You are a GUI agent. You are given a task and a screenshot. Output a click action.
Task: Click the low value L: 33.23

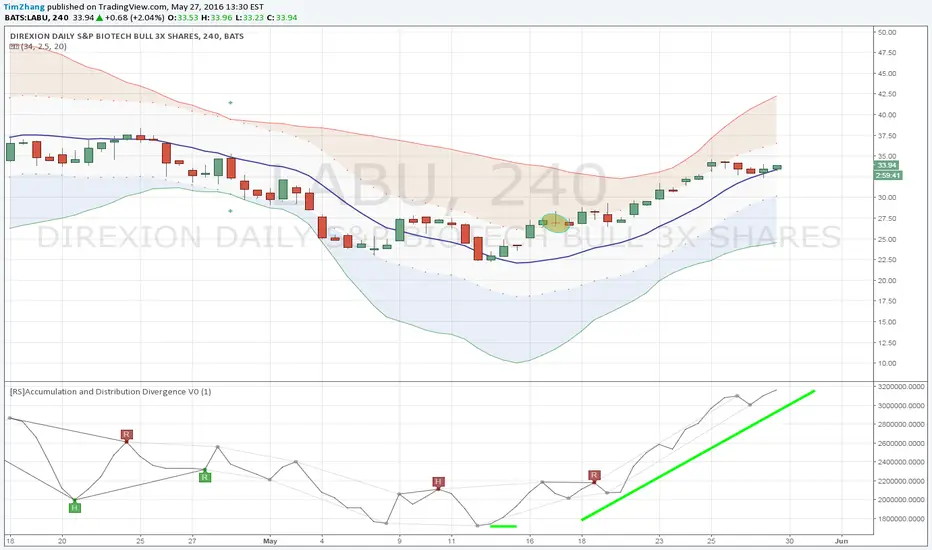point(250,18)
